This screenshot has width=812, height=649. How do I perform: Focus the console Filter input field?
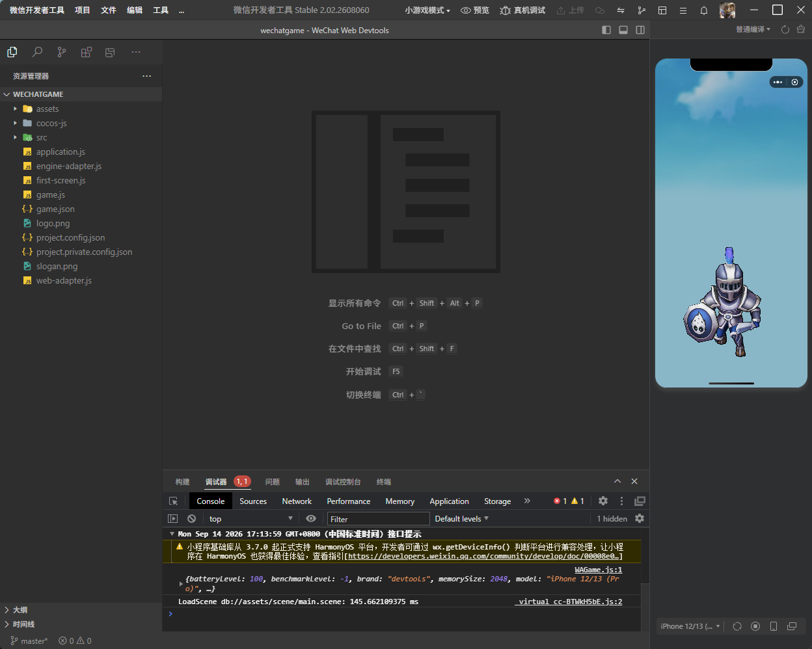click(379, 519)
